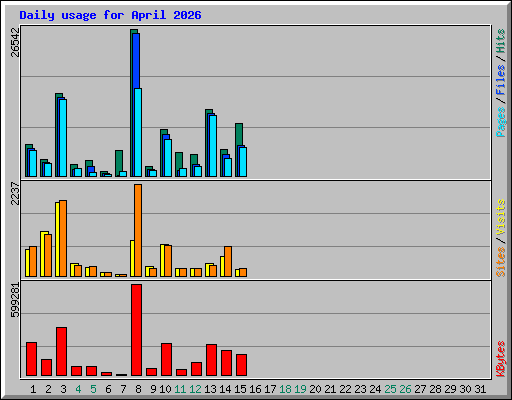Click the red KBytes bar for day 3
Viewport: 512px width, 400px height.
click(61, 352)
